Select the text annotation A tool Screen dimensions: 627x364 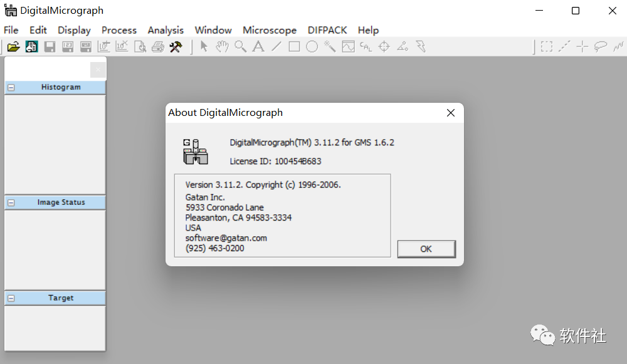point(258,47)
